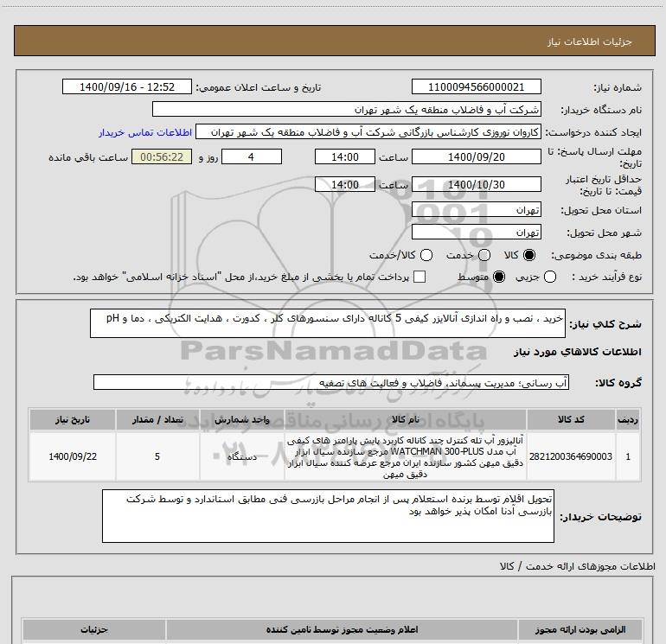Click the جزئیات column header in permits table

point(94,629)
